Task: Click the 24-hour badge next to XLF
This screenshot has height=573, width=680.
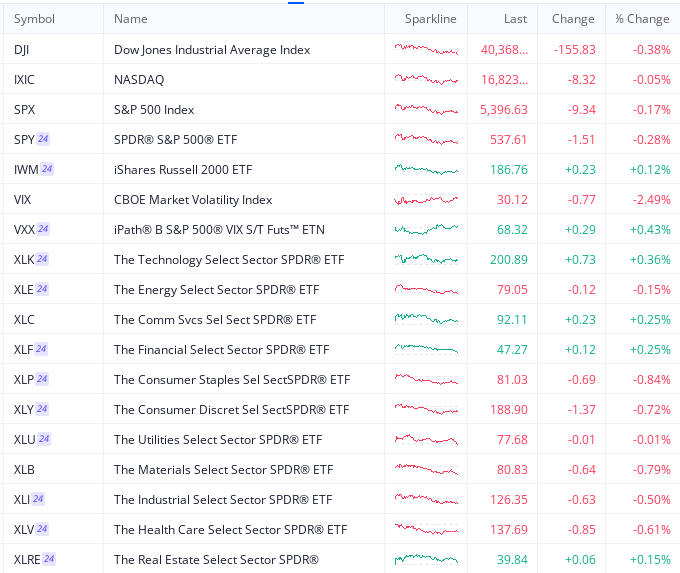Action: 41,349
